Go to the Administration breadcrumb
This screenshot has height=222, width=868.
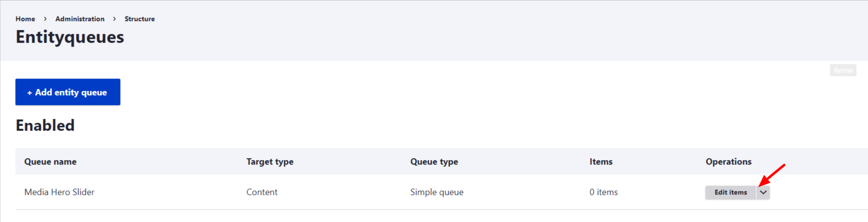coord(80,19)
